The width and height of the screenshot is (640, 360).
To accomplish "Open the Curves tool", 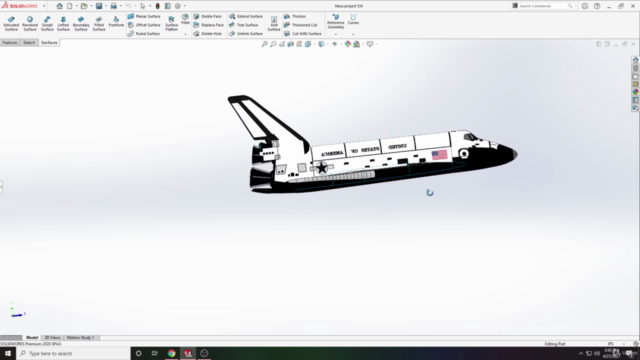I will (x=353, y=19).
